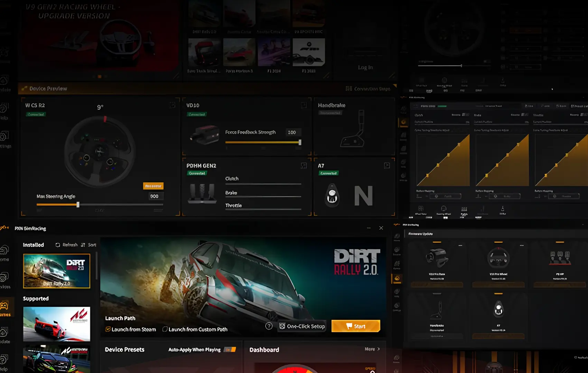Click the orange update button under the wheel base card
This screenshot has height=373, width=588.
tap(437, 285)
